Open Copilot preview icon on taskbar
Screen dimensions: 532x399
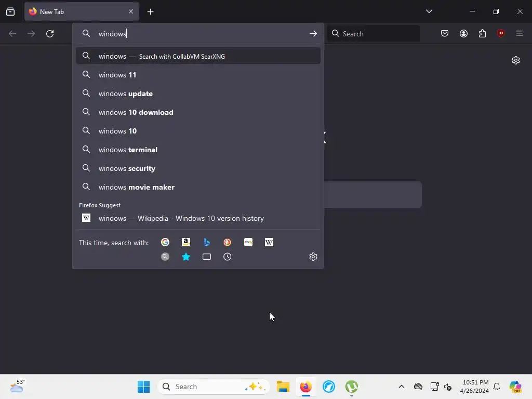515,387
